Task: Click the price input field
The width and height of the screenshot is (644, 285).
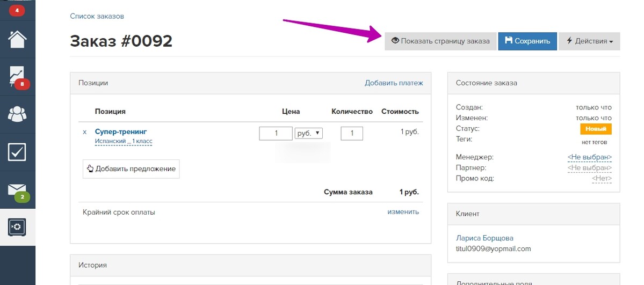Action: coord(276,134)
